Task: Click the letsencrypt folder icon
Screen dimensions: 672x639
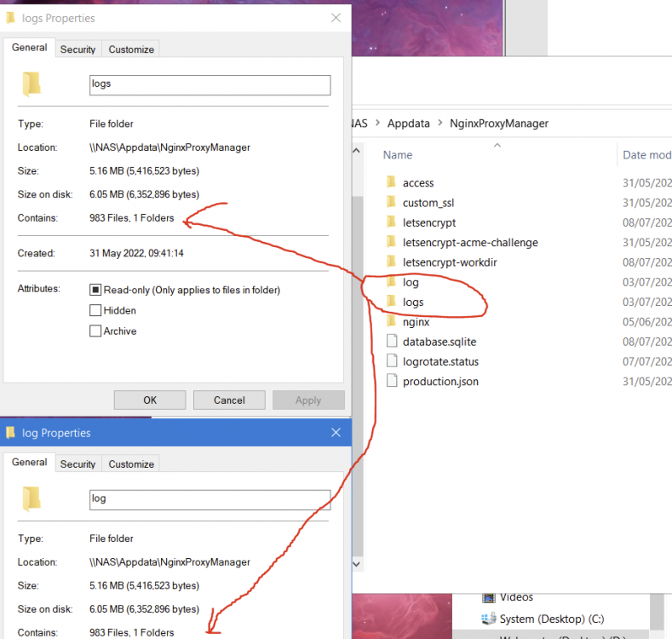Action: click(391, 222)
